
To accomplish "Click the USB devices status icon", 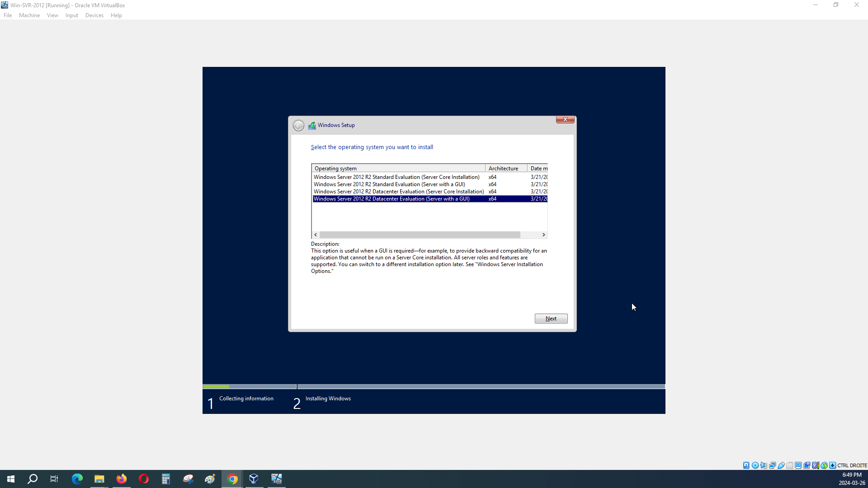I will pos(781,465).
